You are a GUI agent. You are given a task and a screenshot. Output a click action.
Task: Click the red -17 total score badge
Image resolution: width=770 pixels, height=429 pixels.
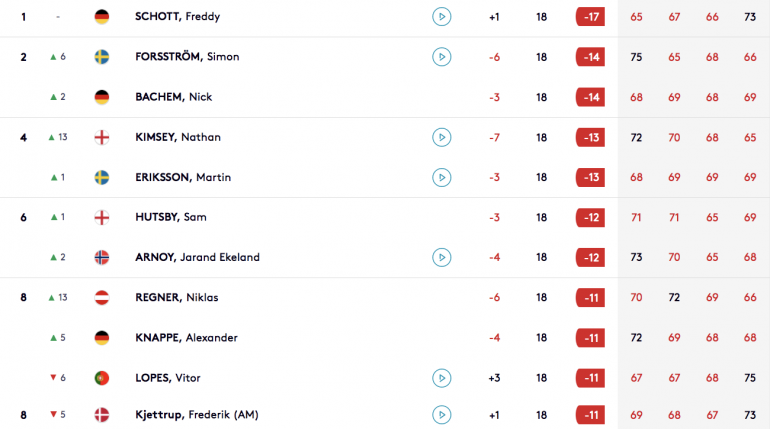pyautogui.click(x=590, y=17)
